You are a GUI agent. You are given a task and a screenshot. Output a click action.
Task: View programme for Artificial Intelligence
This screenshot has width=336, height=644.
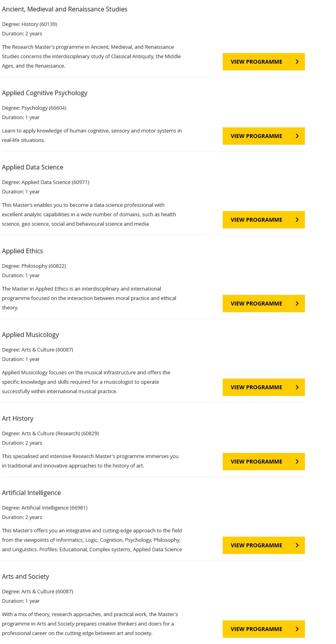point(264,545)
